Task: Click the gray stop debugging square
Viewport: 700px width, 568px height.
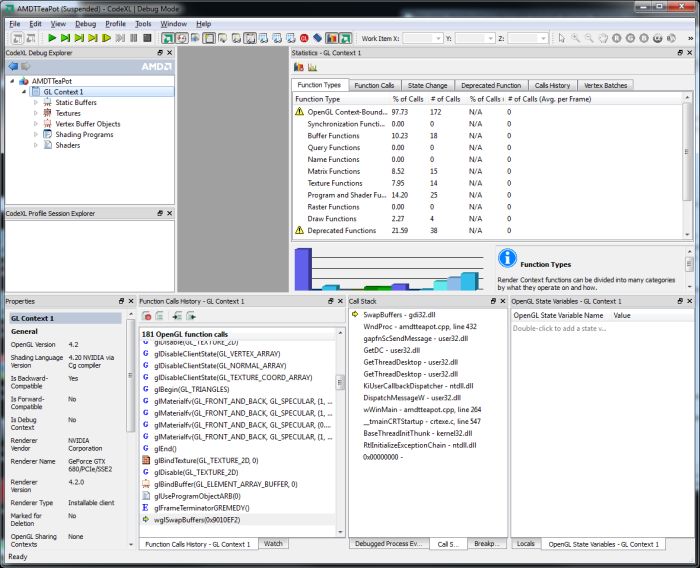Action: coord(147,38)
